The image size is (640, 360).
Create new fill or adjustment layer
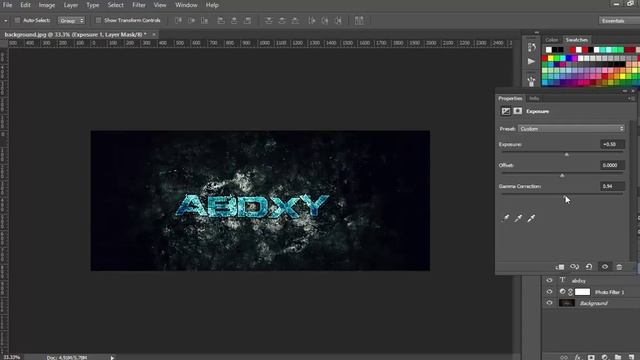pos(604,357)
